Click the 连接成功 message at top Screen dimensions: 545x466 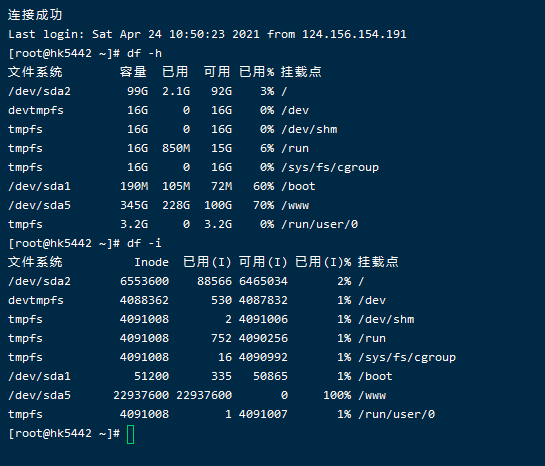[35, 15]
